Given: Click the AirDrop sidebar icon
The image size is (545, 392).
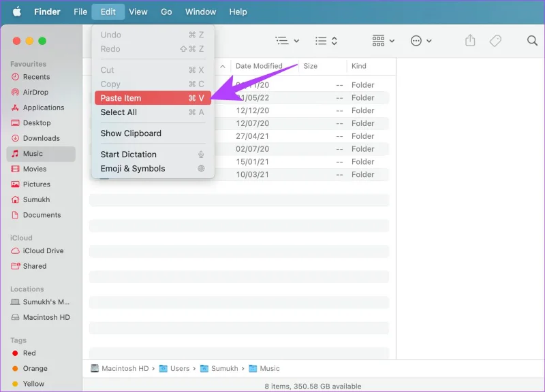Looking at the screenshot, I should coord(15,92).
